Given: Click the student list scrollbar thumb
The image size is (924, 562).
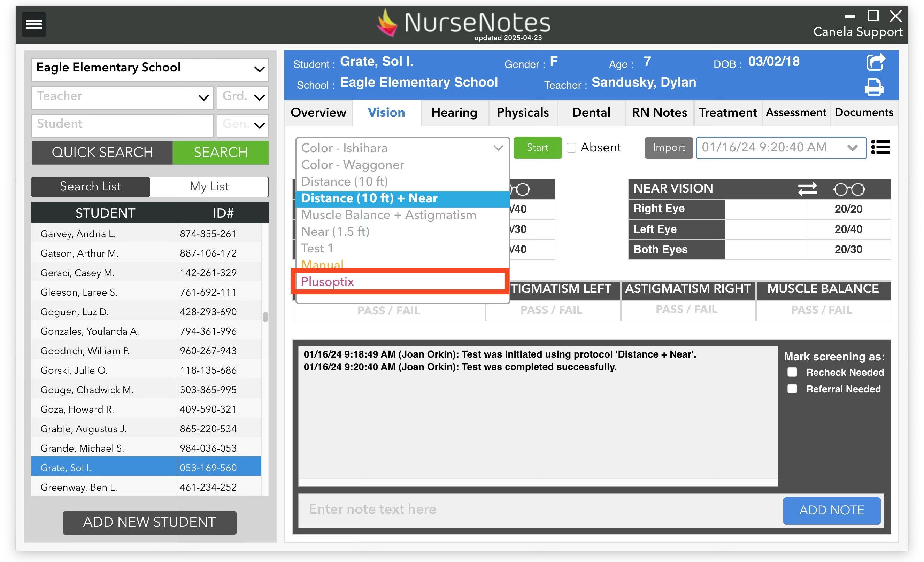Looking at the screenshot, I should pos(265,317).
